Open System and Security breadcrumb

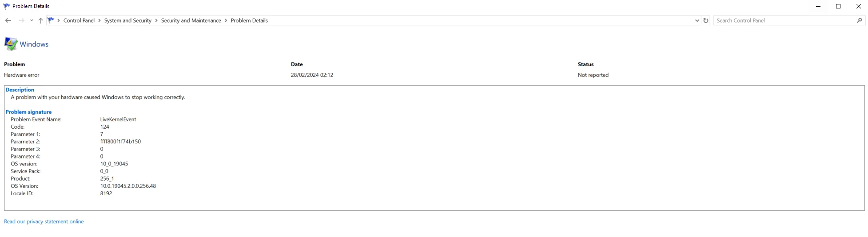(127, 20)
